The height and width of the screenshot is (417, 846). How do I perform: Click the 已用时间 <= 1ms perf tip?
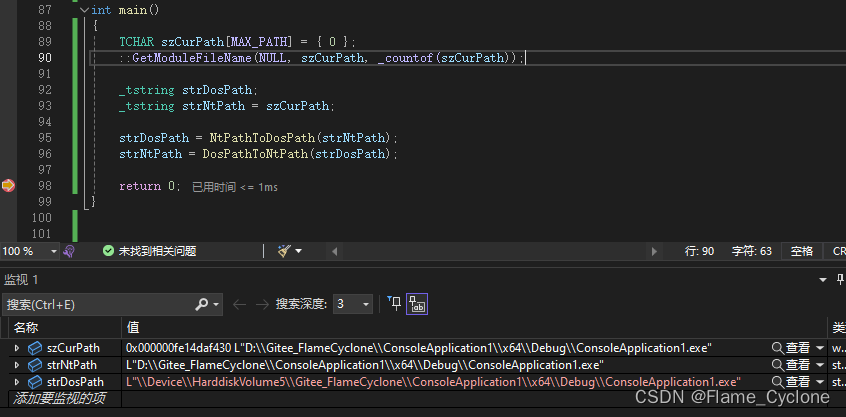[x=235, y=187]
